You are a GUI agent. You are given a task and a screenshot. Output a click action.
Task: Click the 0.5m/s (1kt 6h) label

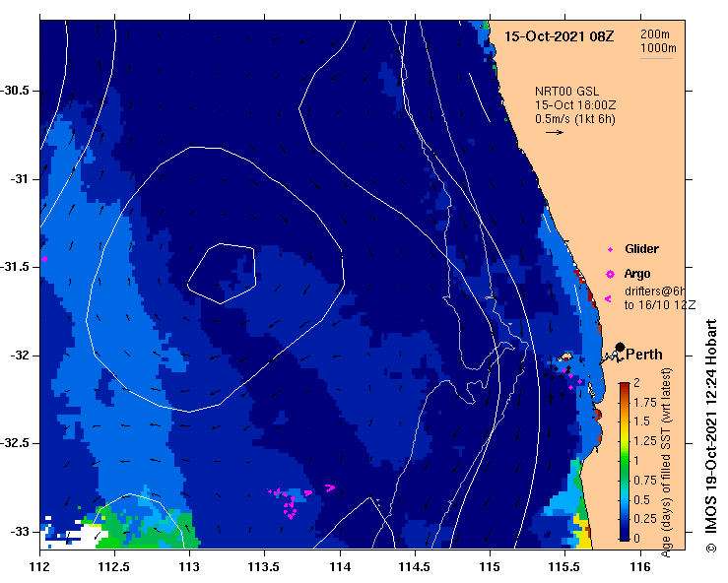pos(574,119)
